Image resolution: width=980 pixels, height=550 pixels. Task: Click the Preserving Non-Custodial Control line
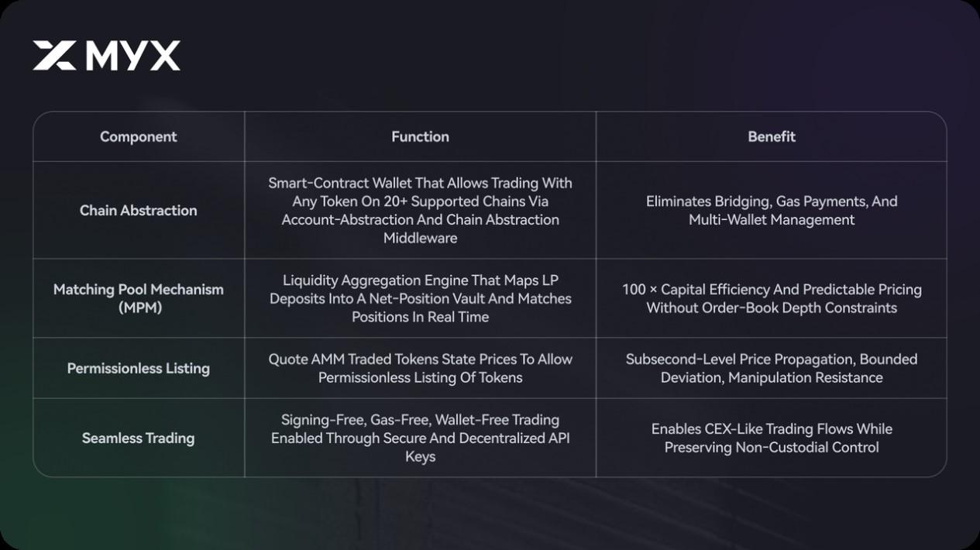[x=772, y=448]
